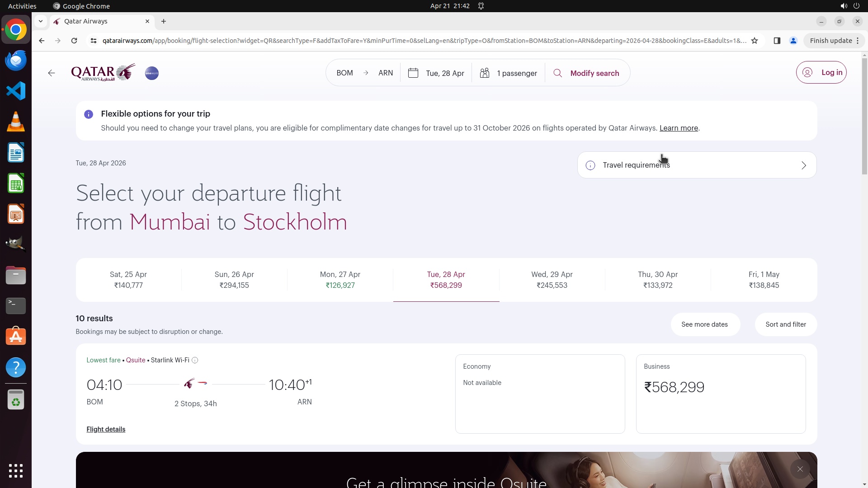This screenshot has height=488, width=868.
Task: Click the oneworld alliance badge
Action: (x=152, y=73)
